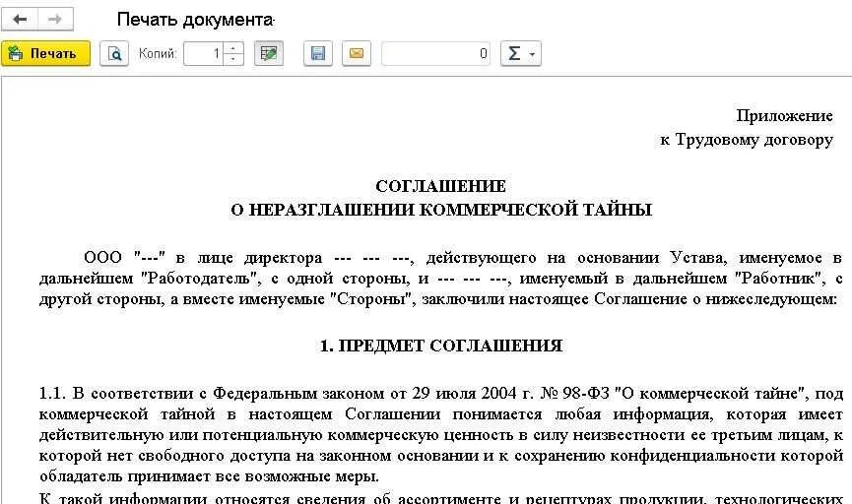This screenshot has width=852, height=504.
Task: Click the word "Работодатель" in the preamble
Action: tap(199, 279)
